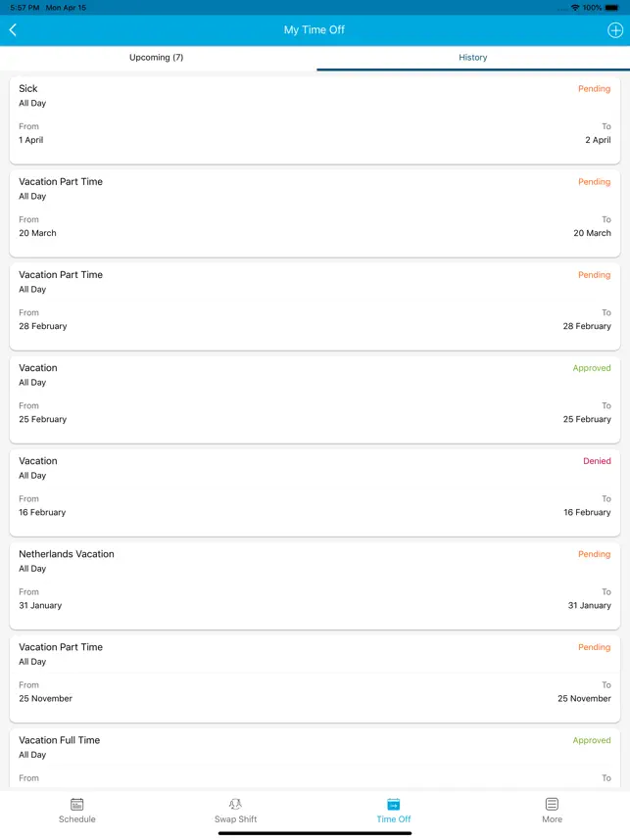The image size is (630, 840).
Task: Switch to the Upcoming (7) tab
Action: coord(157,58)
